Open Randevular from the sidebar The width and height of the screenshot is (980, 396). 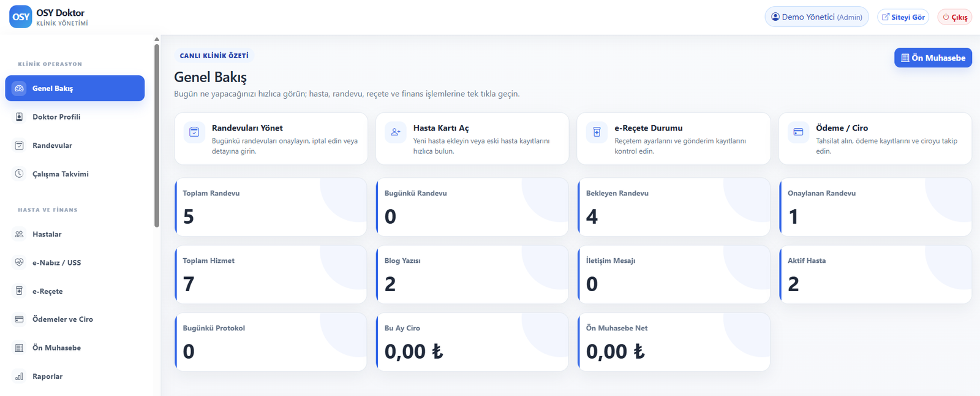(x=75, y=145)
